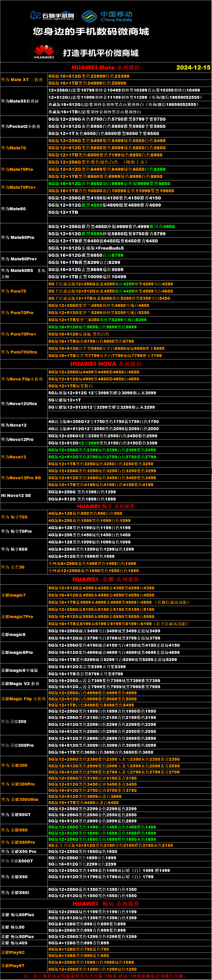Click the 石狮手机网 logo

pos(53,16)
